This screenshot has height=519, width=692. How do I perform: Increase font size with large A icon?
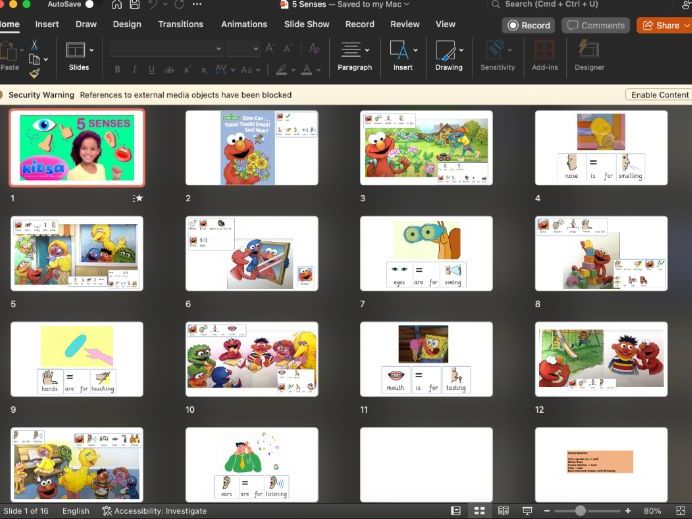270,49
